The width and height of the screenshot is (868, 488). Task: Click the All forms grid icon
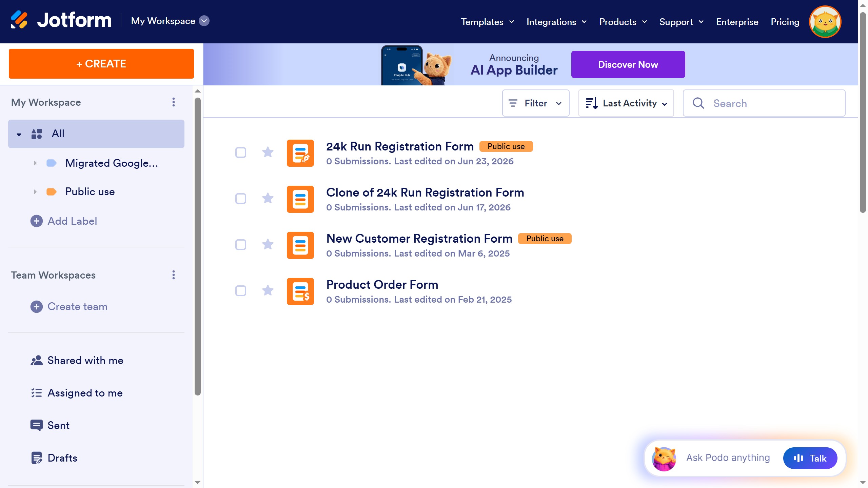[37, 134]
